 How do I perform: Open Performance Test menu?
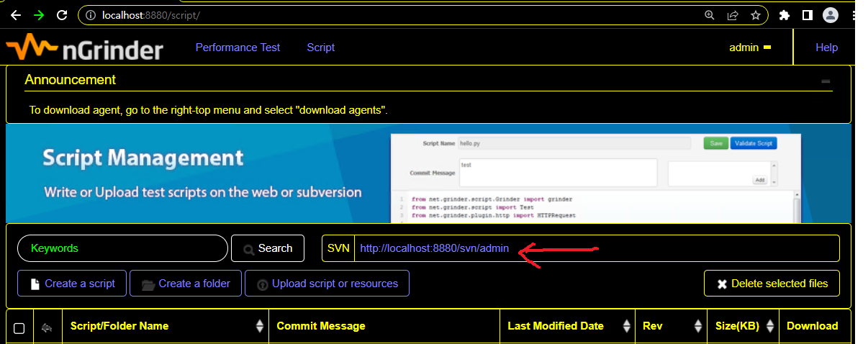238,47
